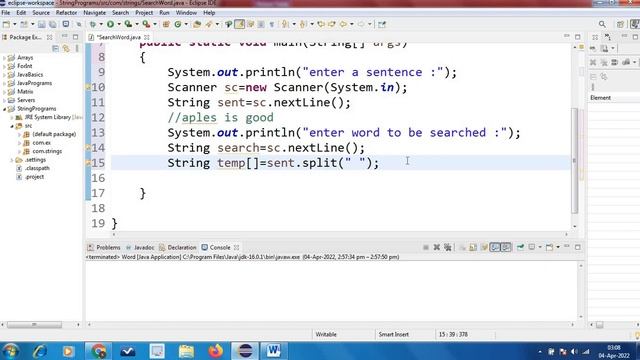Toggle Mark Occurrences highlighted toolbar button
This screenshot has width=640, height=360.
(240, 24)
